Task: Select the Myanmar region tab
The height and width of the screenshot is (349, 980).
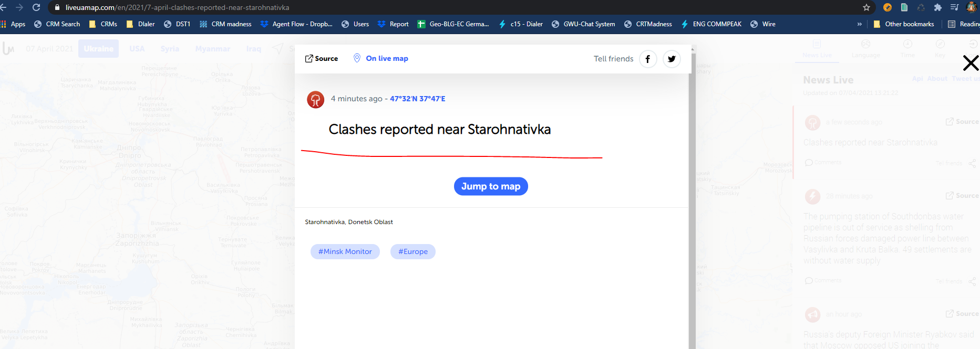Action: [x=213, y=49]
